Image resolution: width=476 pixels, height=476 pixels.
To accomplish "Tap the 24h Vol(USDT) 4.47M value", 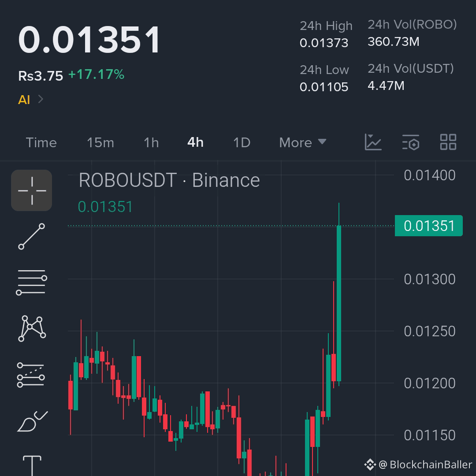I will pyautogui.click(x=386, y=86).
